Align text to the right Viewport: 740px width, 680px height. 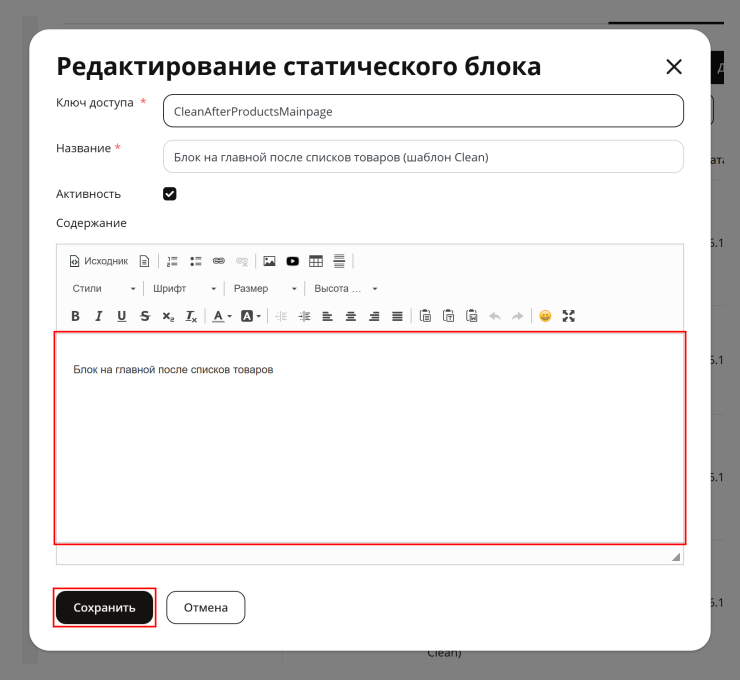click(374, 316)
